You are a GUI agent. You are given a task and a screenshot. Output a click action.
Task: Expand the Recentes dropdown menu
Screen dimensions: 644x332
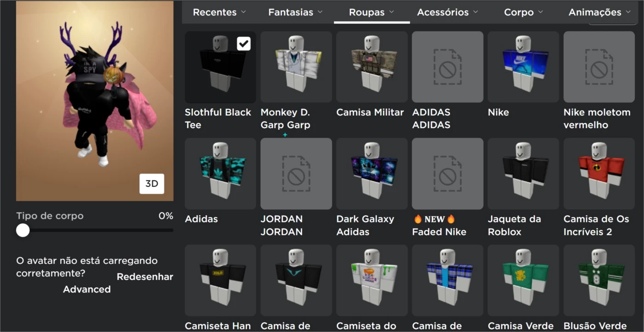[x=219, y=12]
